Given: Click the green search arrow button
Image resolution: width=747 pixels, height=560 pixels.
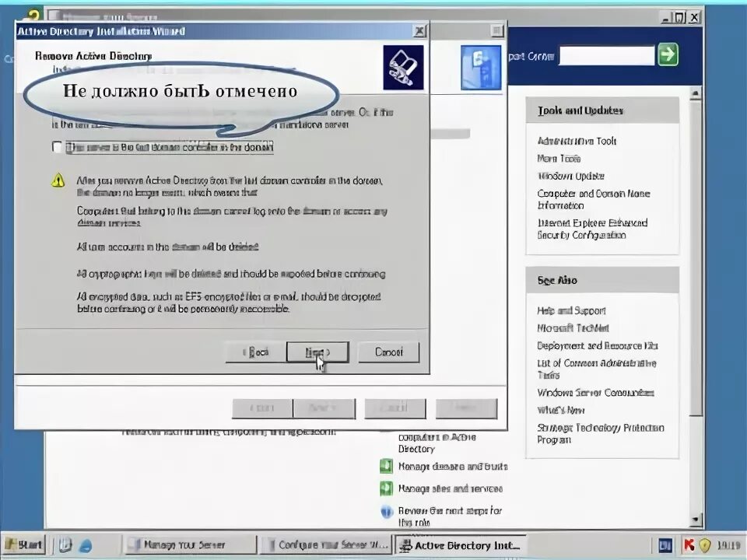Looking at the screenshot, I should (x=668, y=54).
